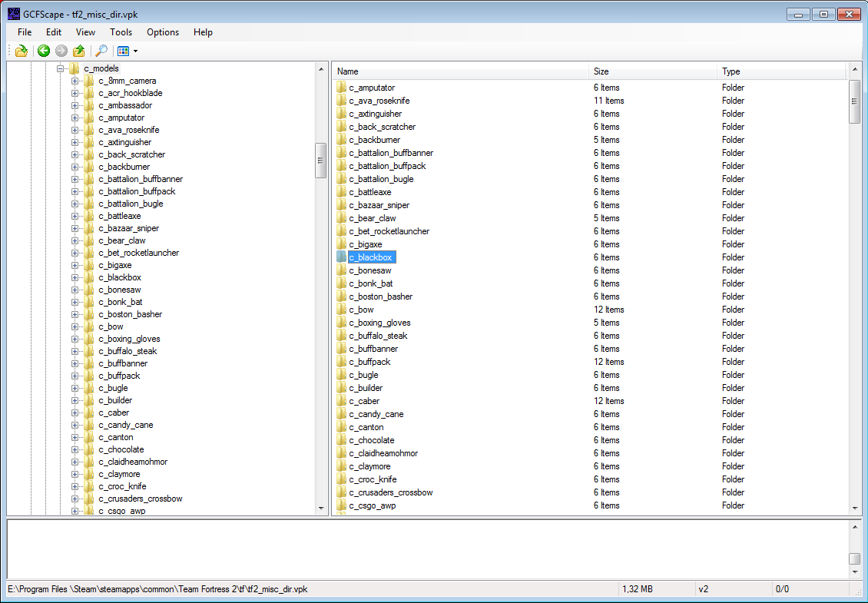Open the Views dropdown arrow in toolbar
868x603 pixels.
136,51
